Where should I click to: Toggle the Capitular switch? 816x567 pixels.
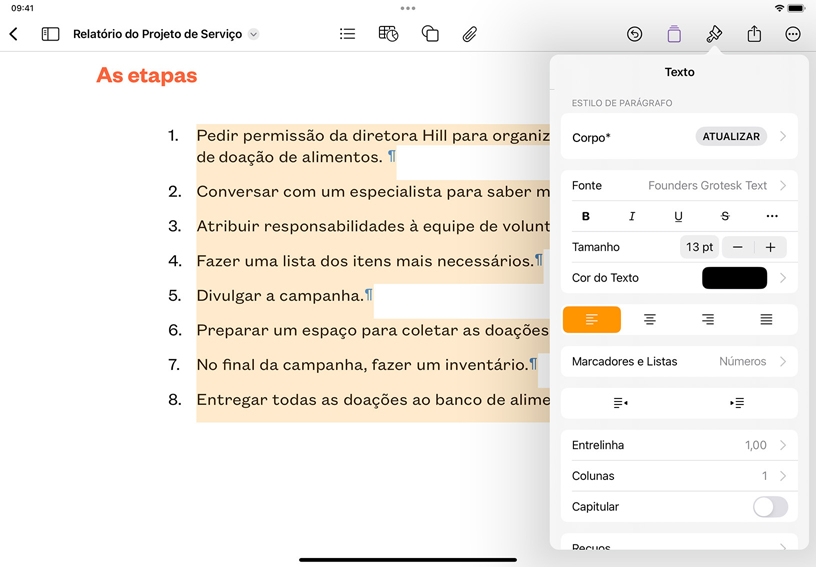pos(770,507)
